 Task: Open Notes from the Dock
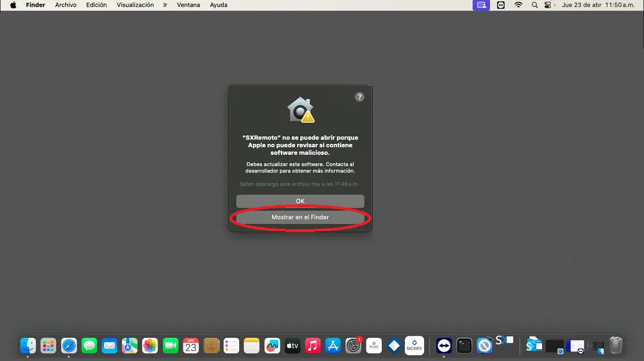pyautogui.click(x=252, y=346)
